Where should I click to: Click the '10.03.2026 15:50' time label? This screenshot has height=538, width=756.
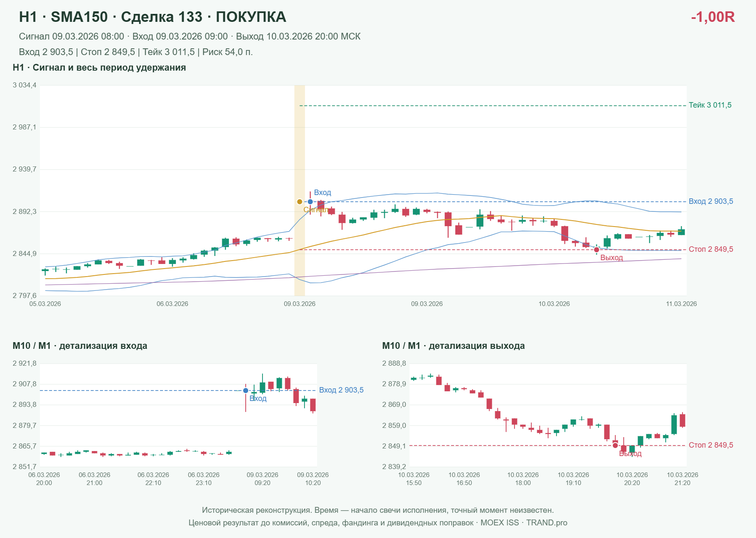pos(414,479)
